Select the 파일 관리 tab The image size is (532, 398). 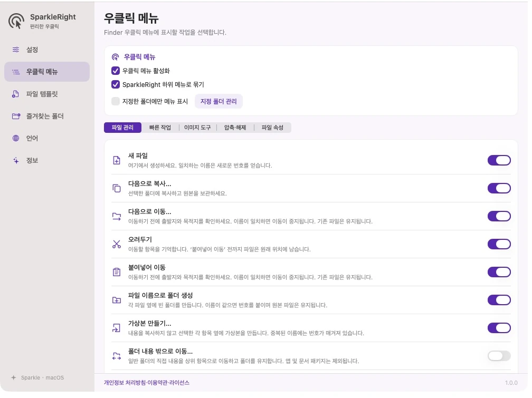coord(122,128)
